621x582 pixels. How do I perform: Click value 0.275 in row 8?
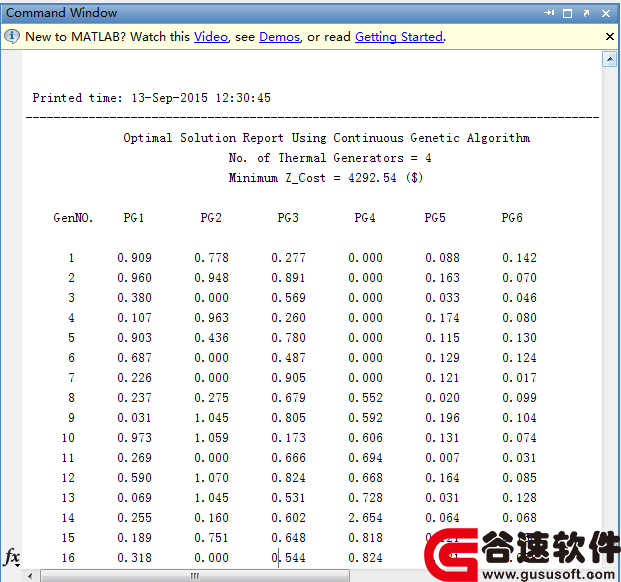(x=211, y=398)
